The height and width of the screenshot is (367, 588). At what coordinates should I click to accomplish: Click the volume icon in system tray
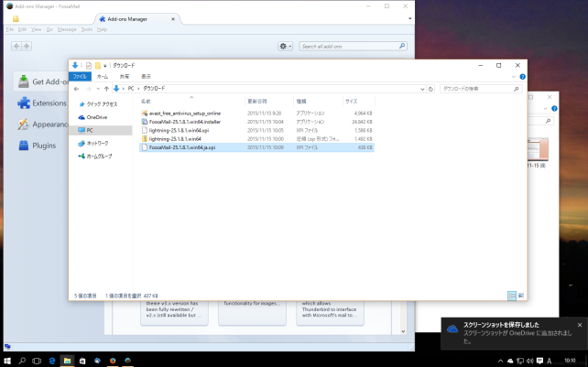(x=530, y=361)
